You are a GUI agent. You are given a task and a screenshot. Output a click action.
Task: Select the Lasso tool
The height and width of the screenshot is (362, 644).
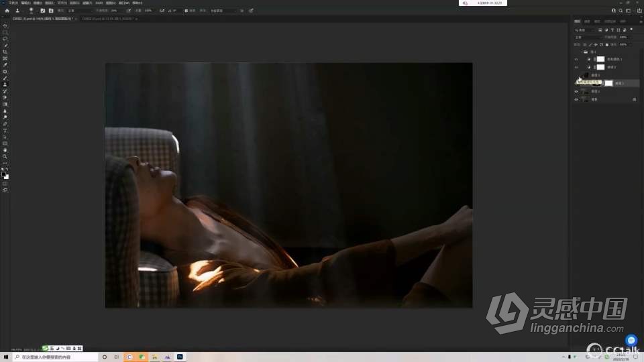[x=5, y=39]
